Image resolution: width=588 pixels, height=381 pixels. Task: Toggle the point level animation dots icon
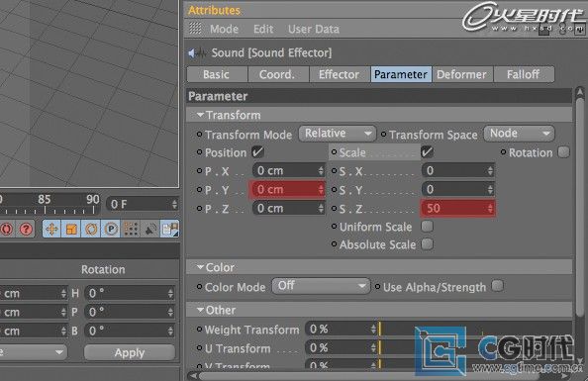(131, 229)
